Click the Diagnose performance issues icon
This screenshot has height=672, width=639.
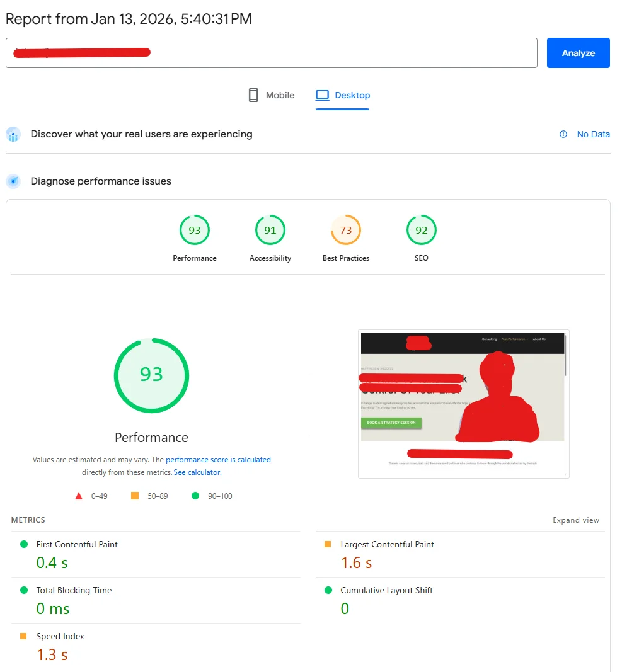13,181
